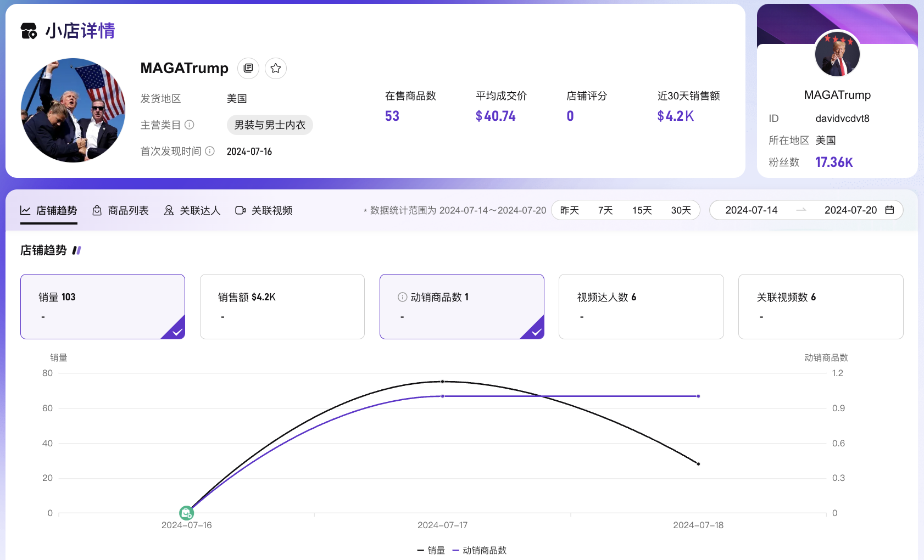The height and width of the screenshot is (560, 924).
Task: Open the 关联视频 tab
Action: (x=264, y=210)
